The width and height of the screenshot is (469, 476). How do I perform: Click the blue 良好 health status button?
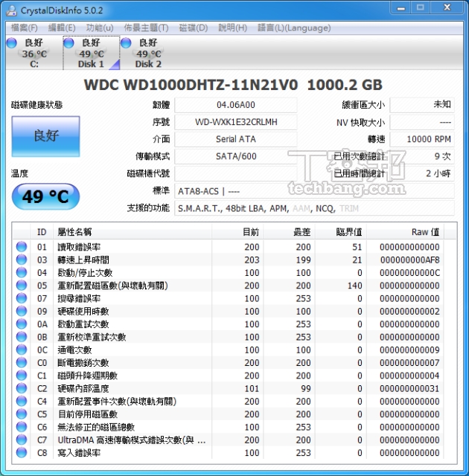[x=46, y=136]
